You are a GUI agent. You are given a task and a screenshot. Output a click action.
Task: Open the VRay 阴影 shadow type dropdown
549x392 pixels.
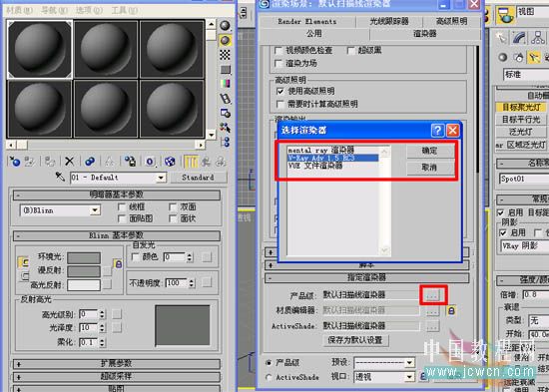pos(524,246)
